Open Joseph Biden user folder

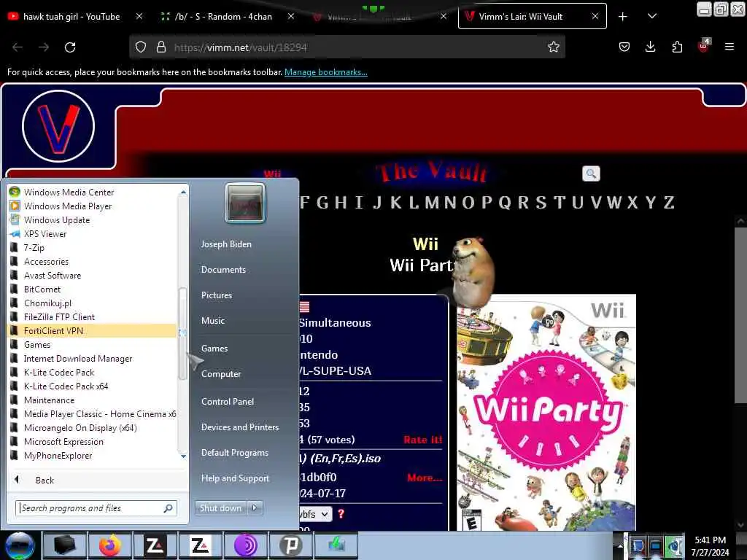pyautogui.click(x=226, y=244)
